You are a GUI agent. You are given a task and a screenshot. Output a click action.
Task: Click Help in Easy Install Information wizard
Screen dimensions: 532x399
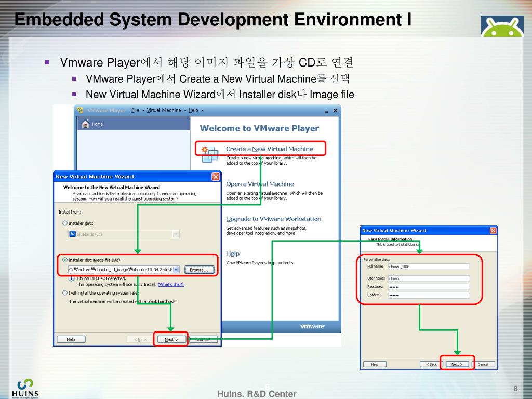coord(375,364)
